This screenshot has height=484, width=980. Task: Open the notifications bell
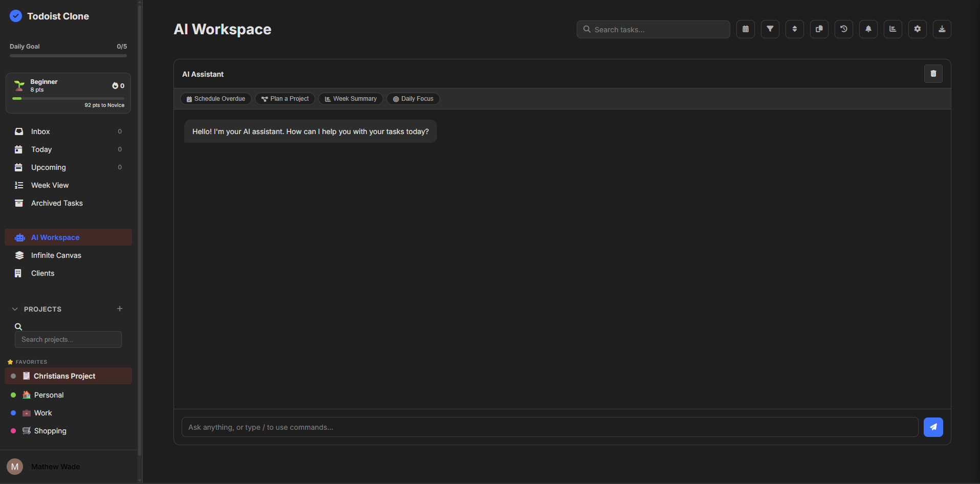868,29
